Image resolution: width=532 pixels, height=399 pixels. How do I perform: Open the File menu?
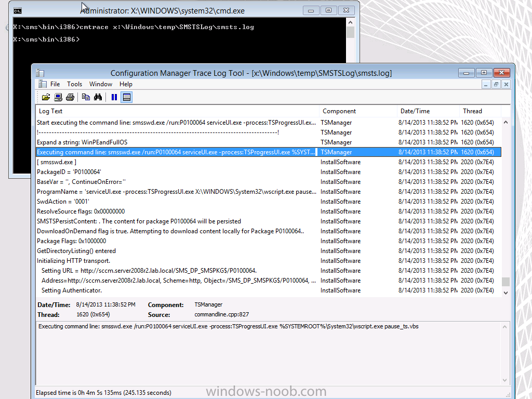(55, 84)
